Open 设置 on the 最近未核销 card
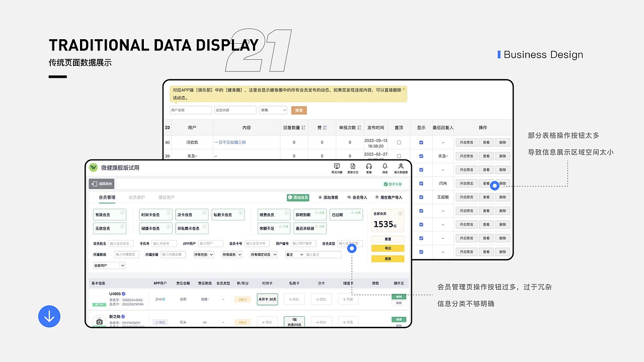The height and width of the screenshot is (362, 644). [319, 226]
